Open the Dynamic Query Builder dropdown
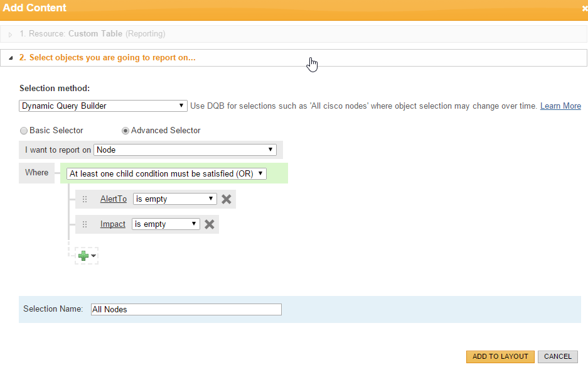The height and width of the screenshot is (372, 588). [x=103, y=106]
